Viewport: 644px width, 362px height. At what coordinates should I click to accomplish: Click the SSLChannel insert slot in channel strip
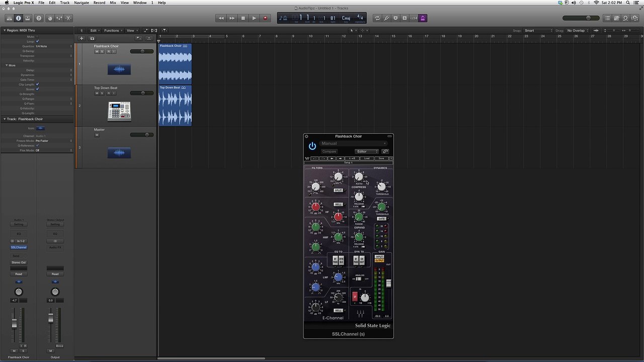click(19, 247)
